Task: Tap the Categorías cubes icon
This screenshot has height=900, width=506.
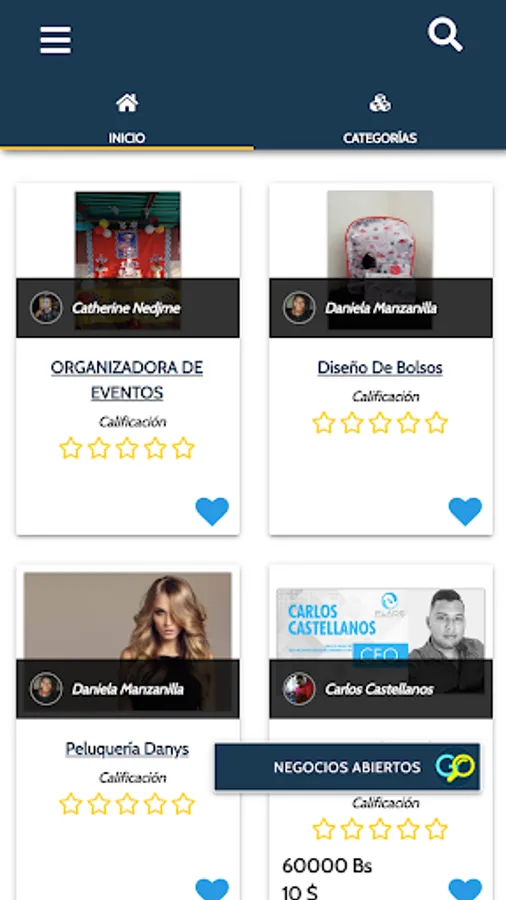Action: click(380, 103)
